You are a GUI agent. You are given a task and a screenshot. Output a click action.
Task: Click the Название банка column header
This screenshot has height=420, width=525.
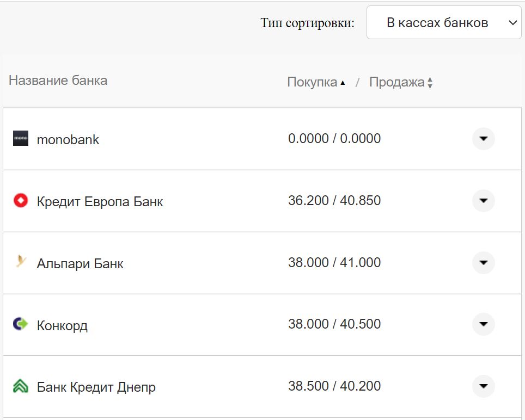58,81
